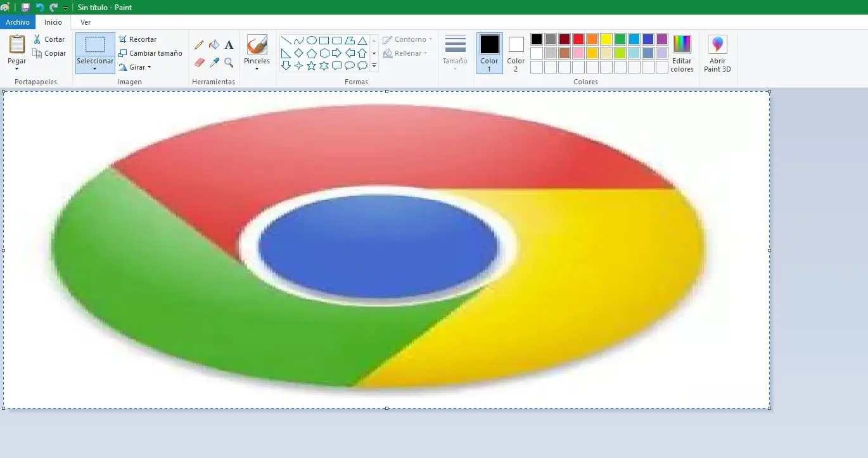Select the Rounded rectangle shape

(x=336, y=41)
